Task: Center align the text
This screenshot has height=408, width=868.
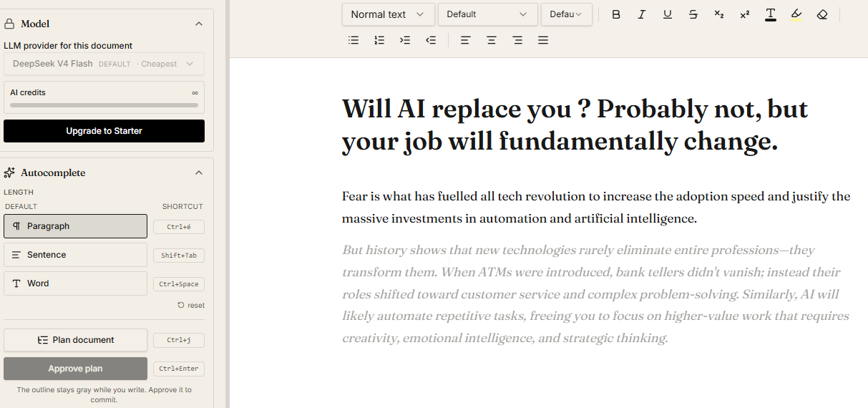Action: (492, 40)
